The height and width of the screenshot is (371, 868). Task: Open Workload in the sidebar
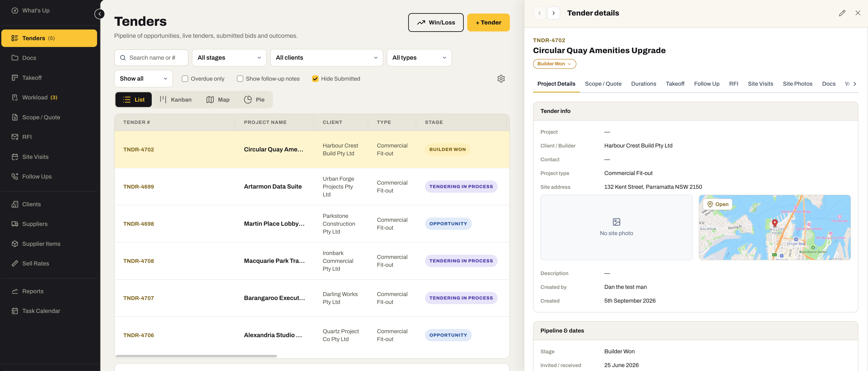point(49,97)
